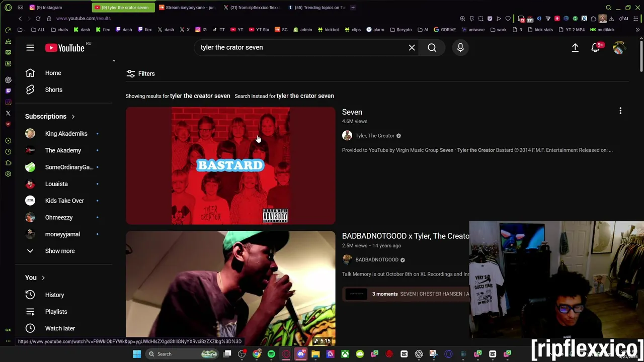Screen dimensions: 644x362
Task: Open a new browser tab
Action: (353, 8)
